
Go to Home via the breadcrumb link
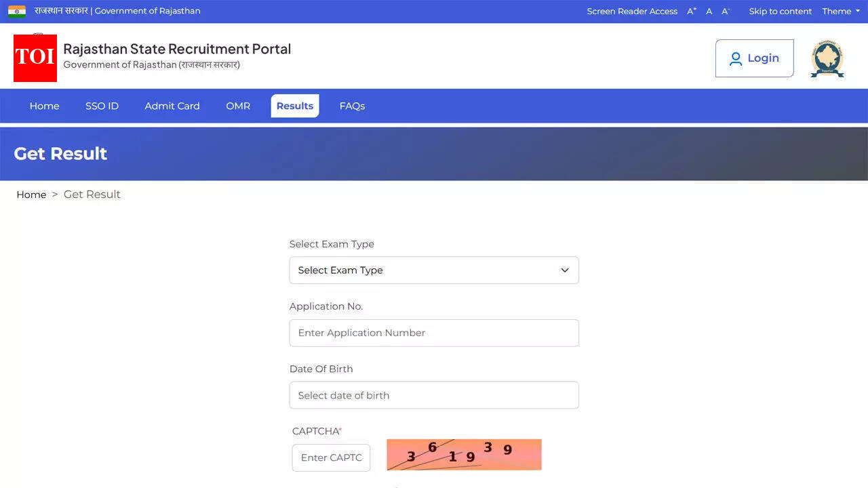(31, 194)
